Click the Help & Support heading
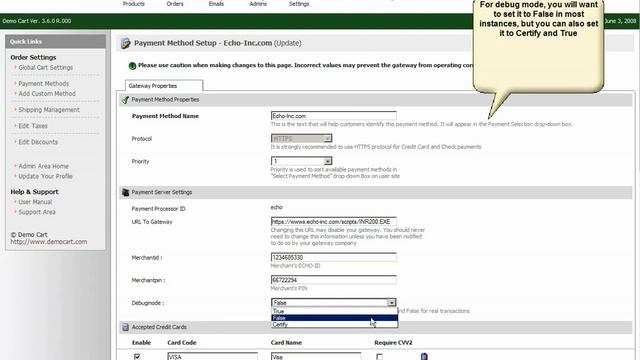Image resolution: width=640 pixels, height=360 pixels. click(34, 191)
